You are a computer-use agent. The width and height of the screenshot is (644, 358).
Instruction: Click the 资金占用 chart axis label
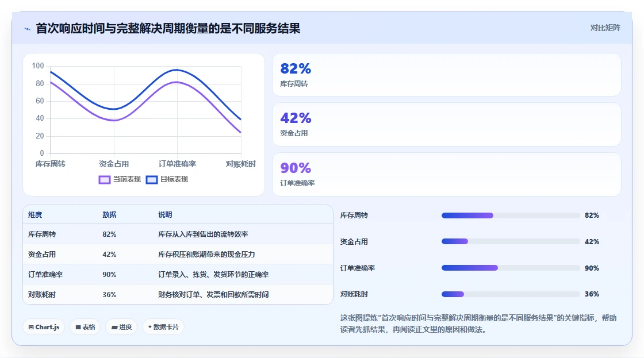pyautogui.click(x=114, y=164)
